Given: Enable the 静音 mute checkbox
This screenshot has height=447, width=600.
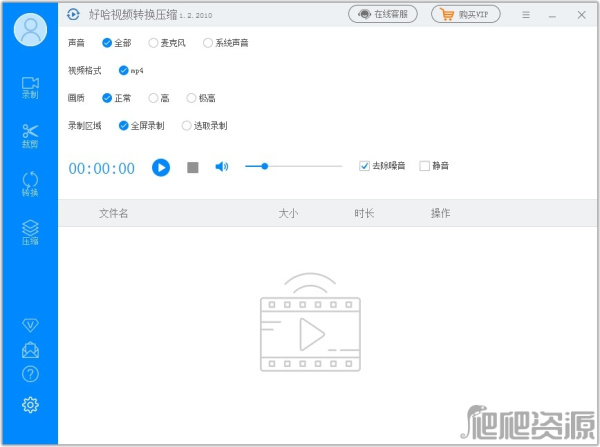Looking at the screenshot, I should [x=434, y=166].
